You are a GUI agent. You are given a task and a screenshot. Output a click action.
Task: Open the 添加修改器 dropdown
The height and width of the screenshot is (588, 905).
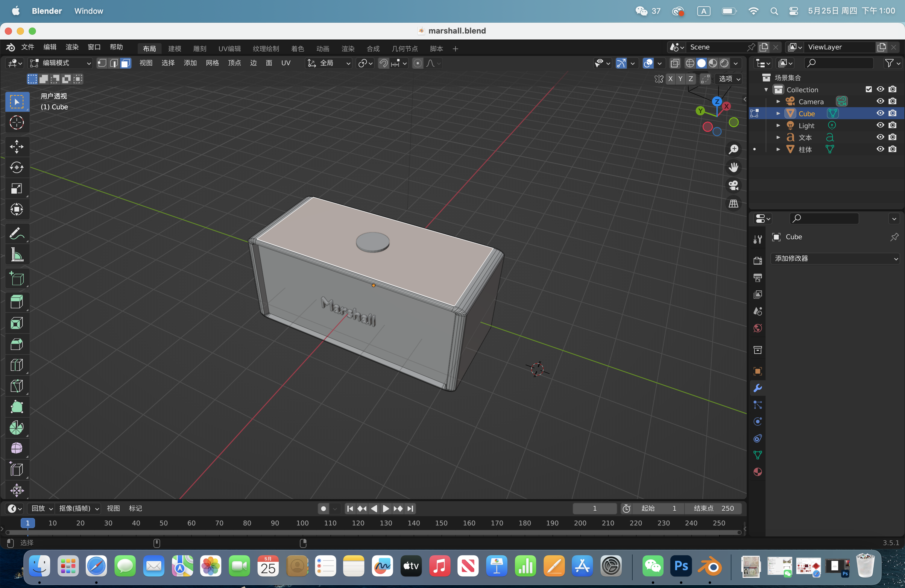click(x=835, y=258)
